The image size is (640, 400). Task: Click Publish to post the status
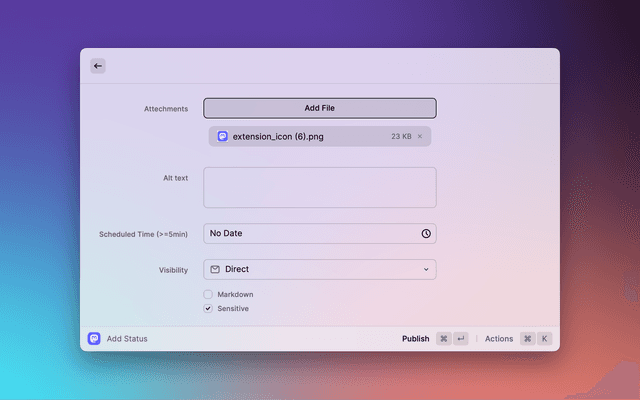[x=415, y=339]
